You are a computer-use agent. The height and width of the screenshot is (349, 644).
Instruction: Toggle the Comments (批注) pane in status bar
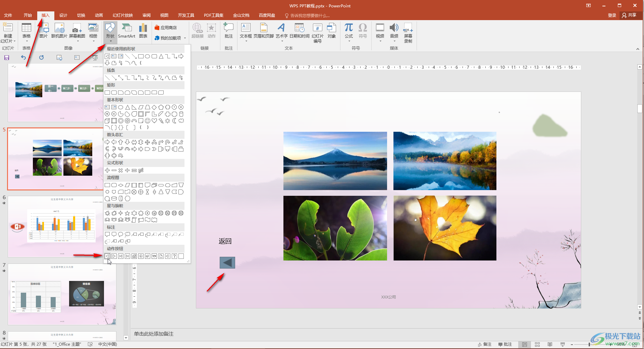click(505, 344)
